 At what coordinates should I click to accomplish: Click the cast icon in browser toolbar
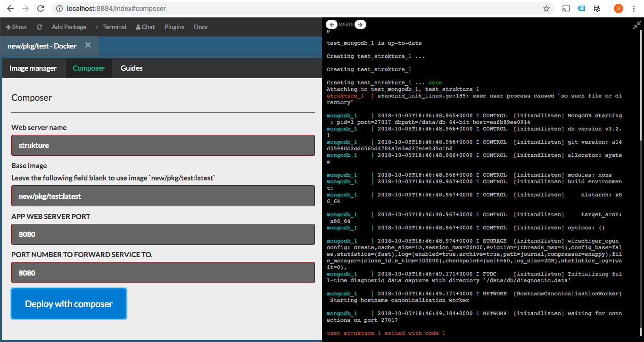(566, 8)
